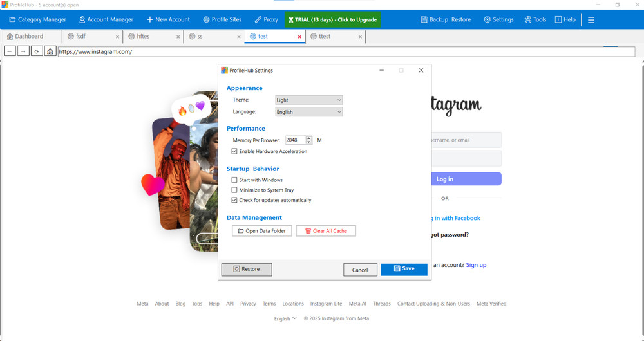Open the Meta AI footer link
The width and height of the screenshot is (644, 341).
[357, 304]
